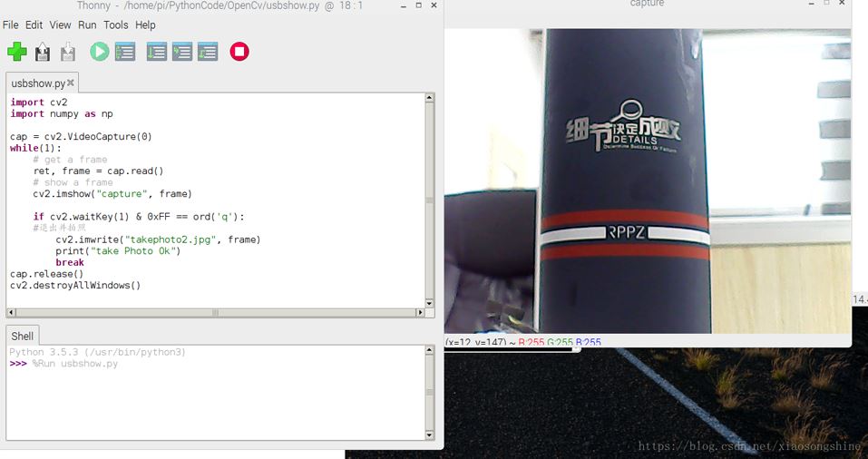Step over in the debugger toolbar
The width and height of the screenshot is (868, 459).
pos(157,52)
